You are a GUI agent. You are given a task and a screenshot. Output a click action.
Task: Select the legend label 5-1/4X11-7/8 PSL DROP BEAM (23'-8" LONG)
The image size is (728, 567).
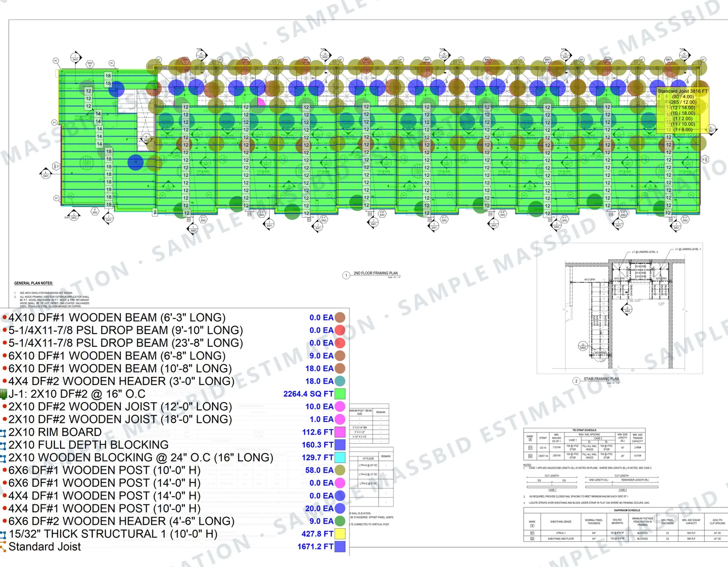point(126,343)
